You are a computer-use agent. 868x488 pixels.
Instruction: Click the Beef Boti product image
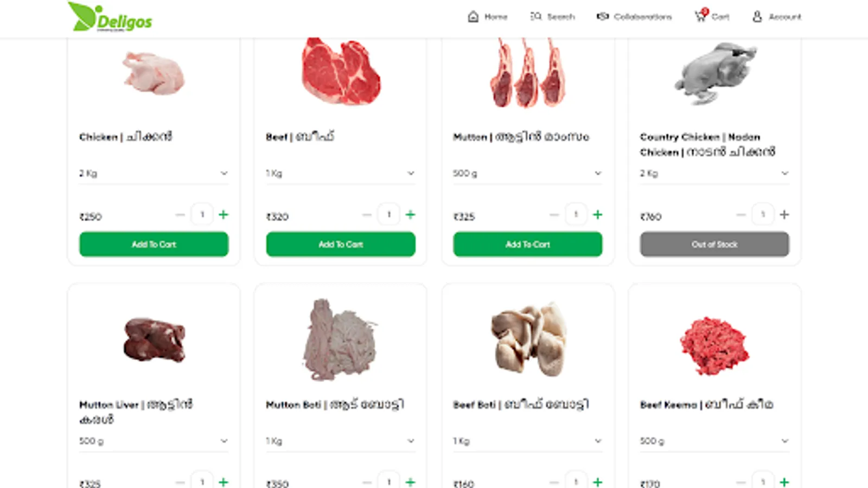pos(528,339)
